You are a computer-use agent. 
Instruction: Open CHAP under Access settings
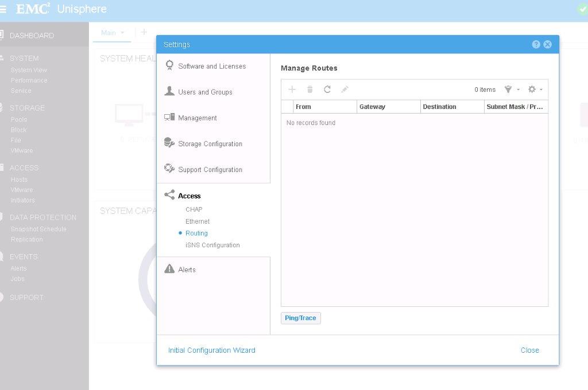(194, 209)
